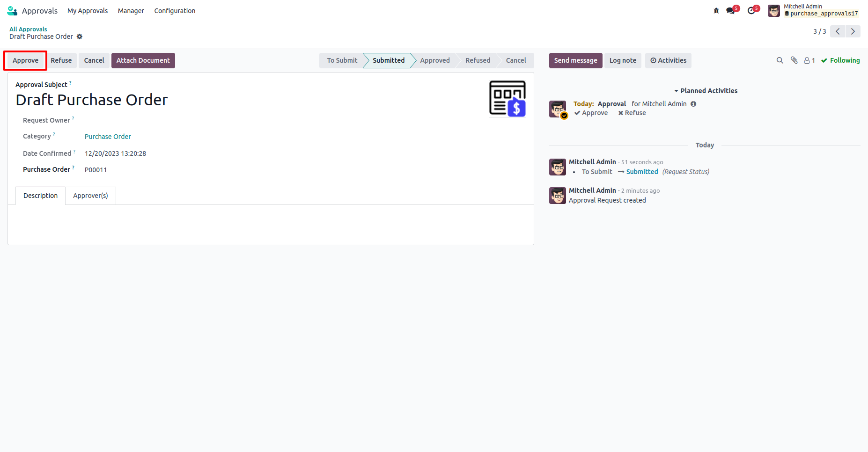
Task: Click Log note button
Action: (623, 60)
